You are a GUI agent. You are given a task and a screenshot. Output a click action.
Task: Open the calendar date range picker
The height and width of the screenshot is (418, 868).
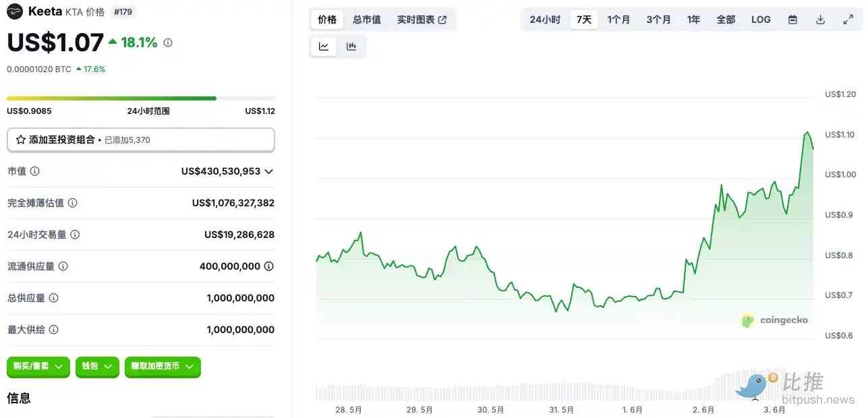coord(792,20)
